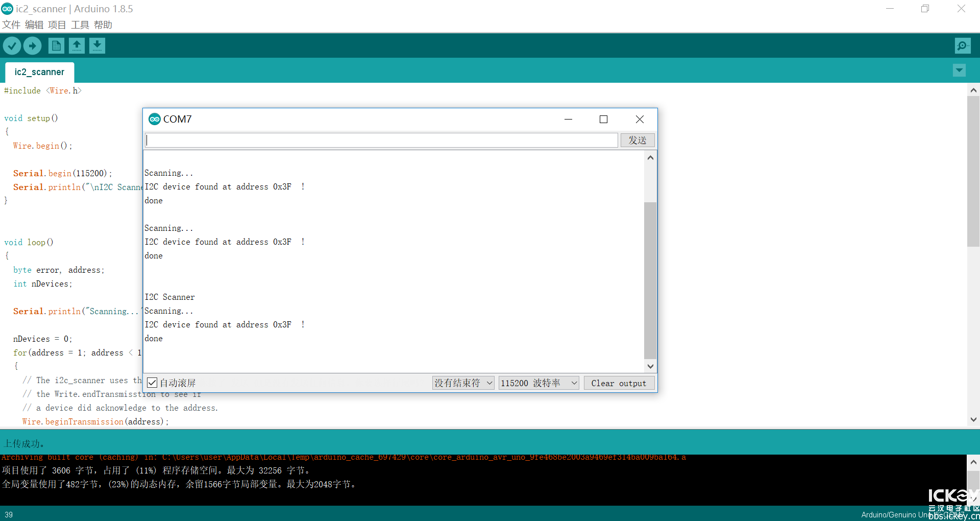The image size is (980, 521).
Task: Click the serial monitor scrollbar up arrow
Action: pyautogui.click(x=650, y=158)
